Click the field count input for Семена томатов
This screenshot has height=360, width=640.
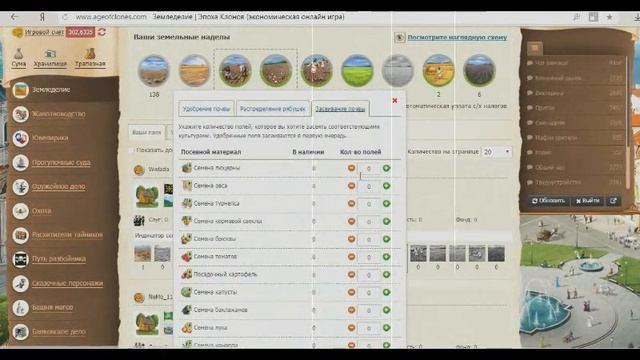pos(369,257)
